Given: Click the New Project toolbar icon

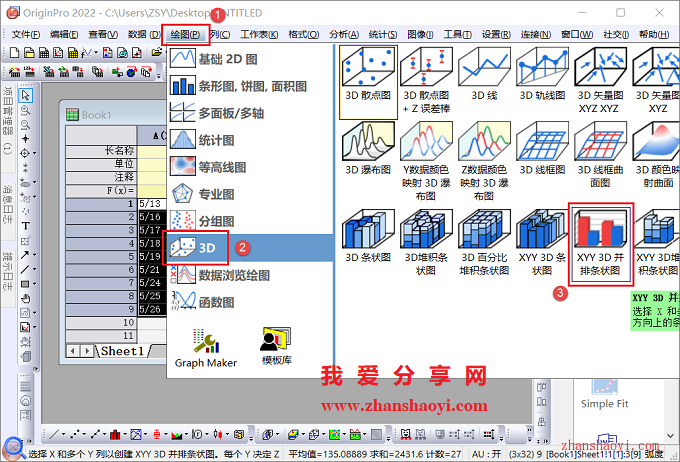Looking at the screenshot, I should pos(14,53).
